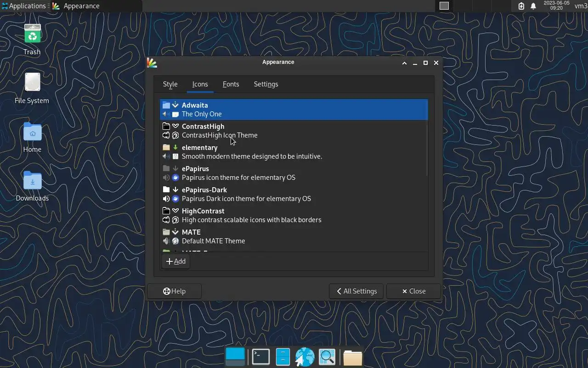
Task: Launch the web browser globe icon
Action: [x=305, y=356]
